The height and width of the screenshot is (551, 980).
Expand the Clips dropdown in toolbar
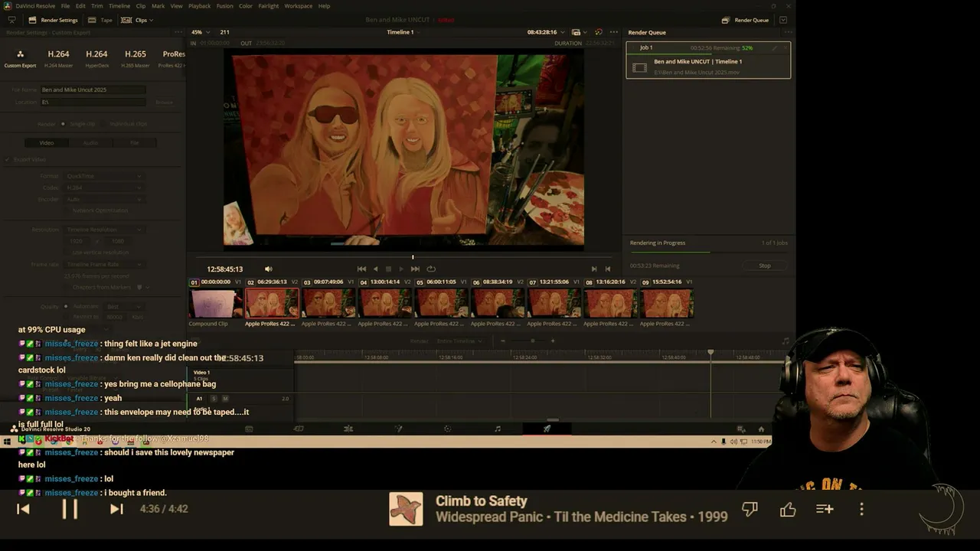click(x=137, y=20)
